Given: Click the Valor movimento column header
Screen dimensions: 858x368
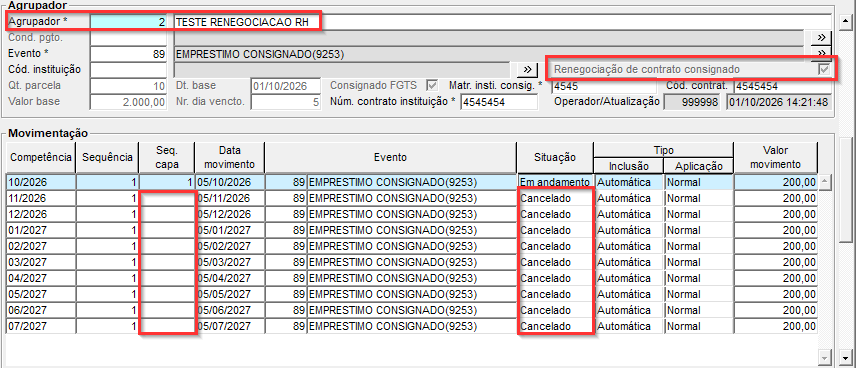Looking at the screenshot, I should pos(775,157).
